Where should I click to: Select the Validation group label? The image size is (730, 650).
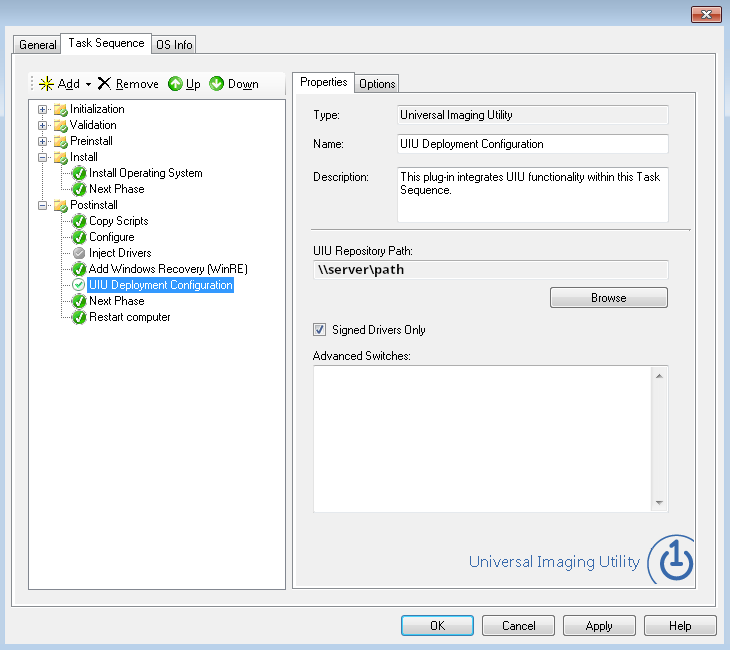(93, 125)
